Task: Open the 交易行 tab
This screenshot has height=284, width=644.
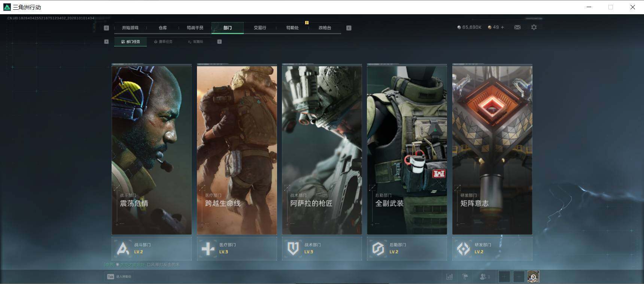Action: pyautogui.click(x=260, y=28)
